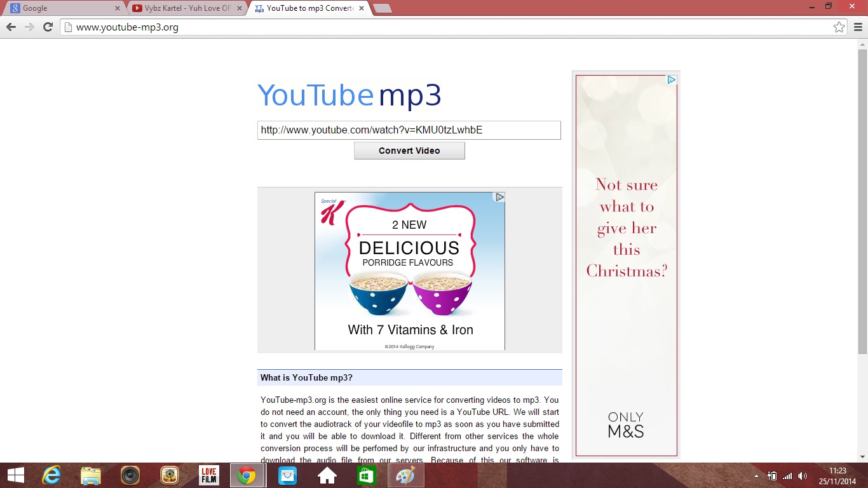Screen dimensions: 868x488
Task: Open the speaker app on the taskbar
Action: point(130,475)
